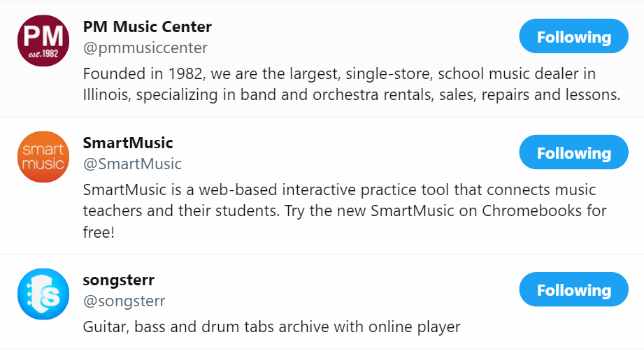The height and width of the screenshot is (351, 644).
Task: Click the 'est.1982' text in PM logo
Action: point(43,54)
